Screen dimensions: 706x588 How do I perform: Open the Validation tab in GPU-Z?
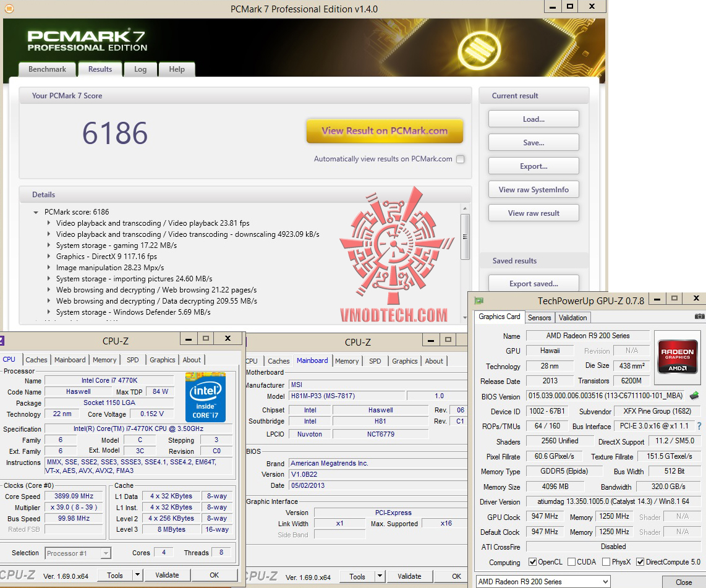[572, 317]
